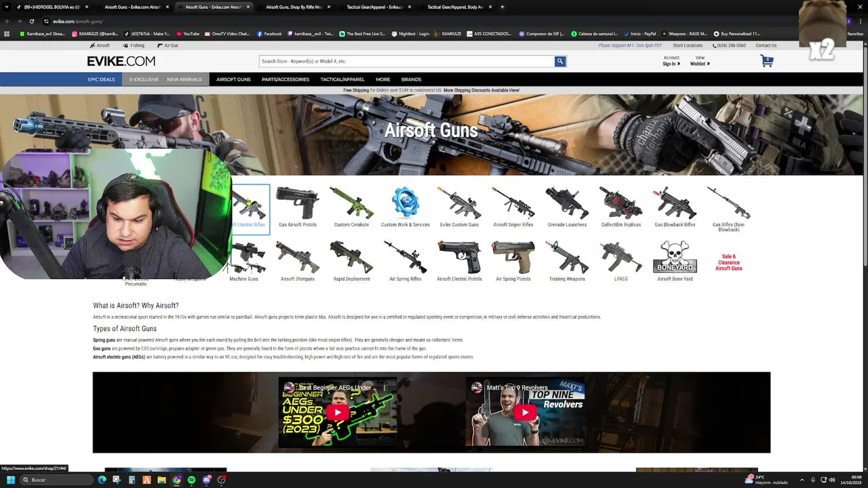Screen dimensions: 868x488
Task: Switch to Fishing store section
Action: [x=134, y=45]
